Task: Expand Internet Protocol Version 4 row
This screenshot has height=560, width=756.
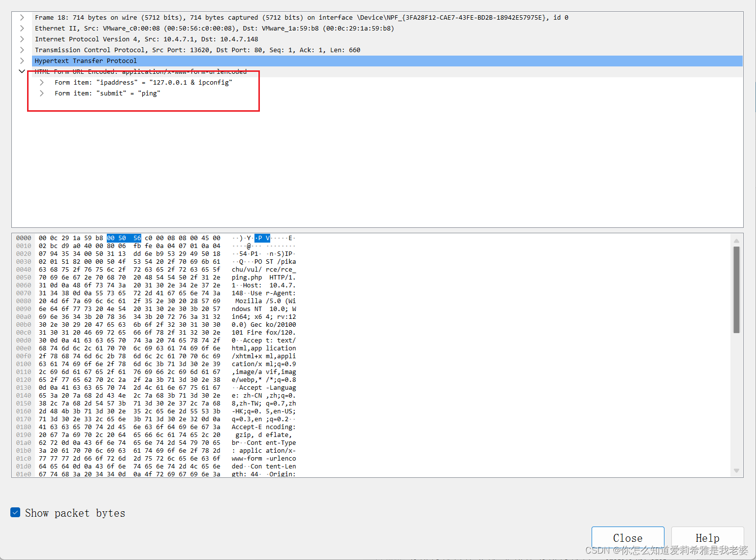Action: tap(22, 39)
